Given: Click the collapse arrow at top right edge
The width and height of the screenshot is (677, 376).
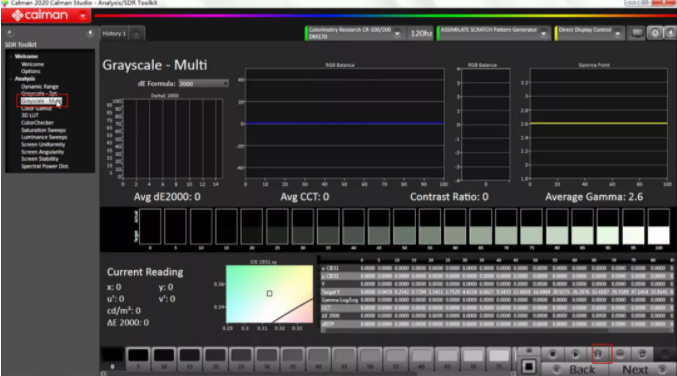Looking at the screenshot, I should click(x=671, y=33).
